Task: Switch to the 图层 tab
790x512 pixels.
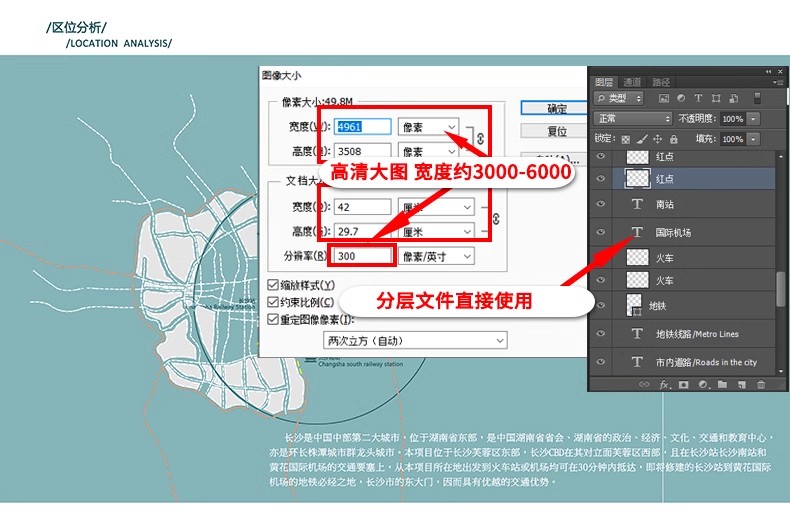Action: click(604, 82)
